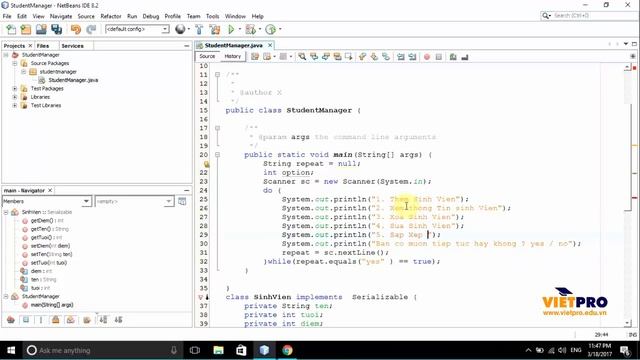
Task: Switch to History view of editor
Action: 233,56
